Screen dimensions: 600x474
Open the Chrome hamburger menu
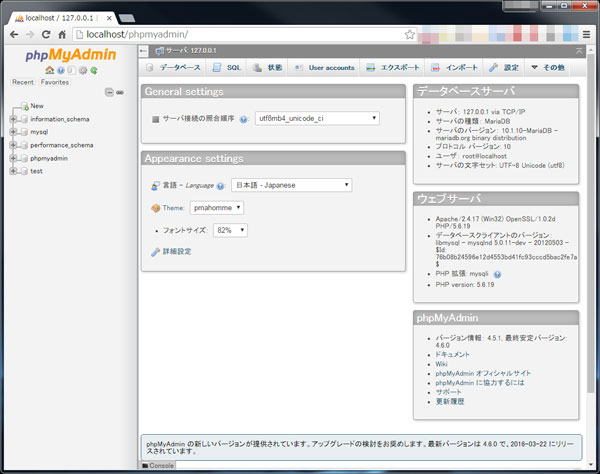(586, 34)
